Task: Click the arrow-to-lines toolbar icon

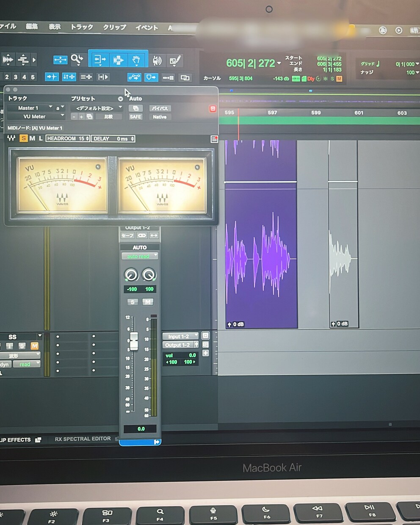Action: pyautogui.click(x=168, y=78)
